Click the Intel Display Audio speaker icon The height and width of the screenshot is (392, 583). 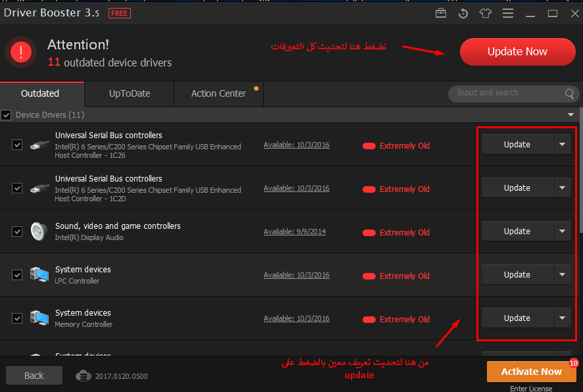[x=39, y=232]
